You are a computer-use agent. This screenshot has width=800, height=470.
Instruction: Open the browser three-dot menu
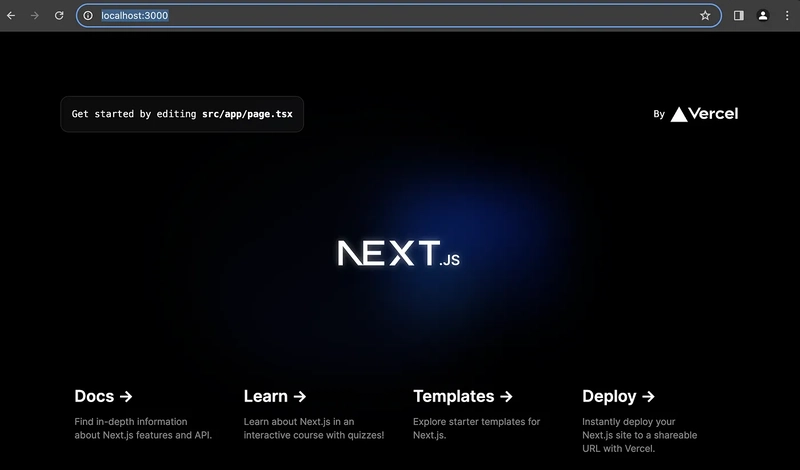pos(787,15)
